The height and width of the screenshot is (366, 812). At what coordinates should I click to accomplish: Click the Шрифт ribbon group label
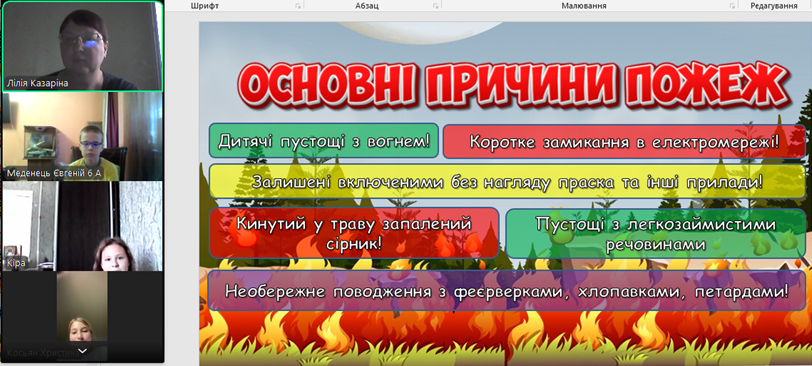(205, 6)
